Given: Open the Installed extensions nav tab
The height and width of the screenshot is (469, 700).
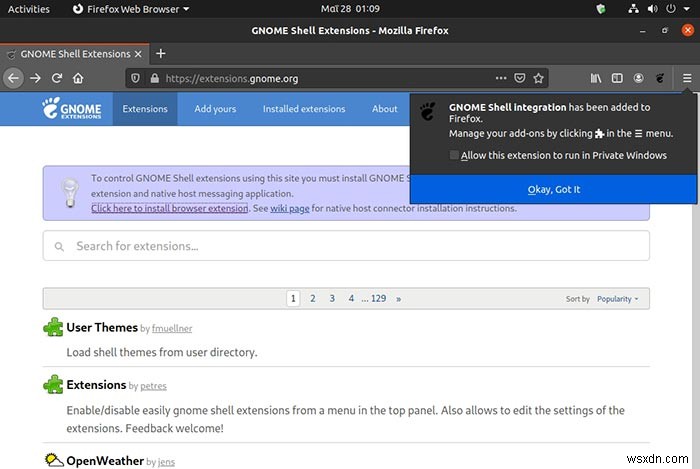Looking at the screenshot, I should pos(304,109).
